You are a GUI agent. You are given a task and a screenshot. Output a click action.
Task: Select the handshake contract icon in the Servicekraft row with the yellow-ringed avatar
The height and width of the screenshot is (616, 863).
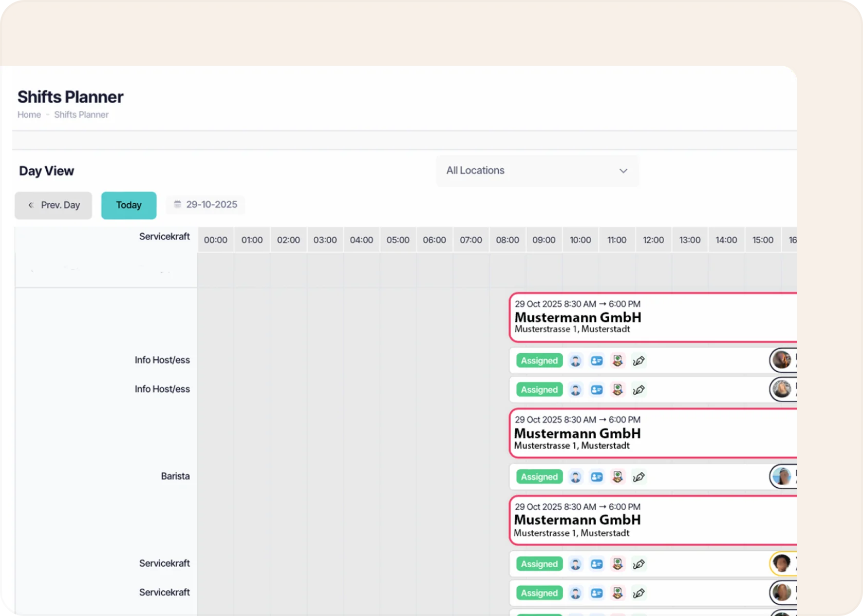(x=617, y=564)
